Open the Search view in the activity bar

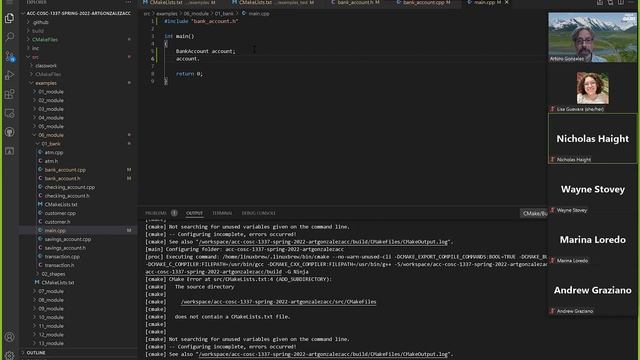(x=9, y=37)
